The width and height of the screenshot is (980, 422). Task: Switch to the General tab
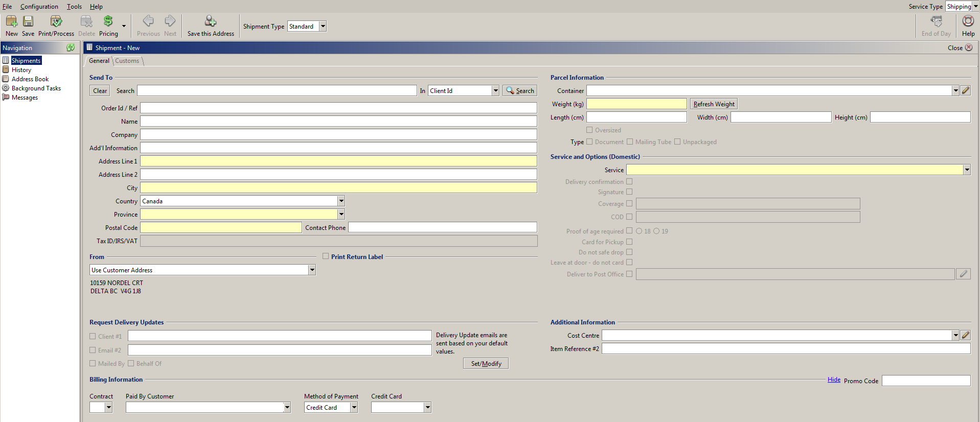point(99,61)
